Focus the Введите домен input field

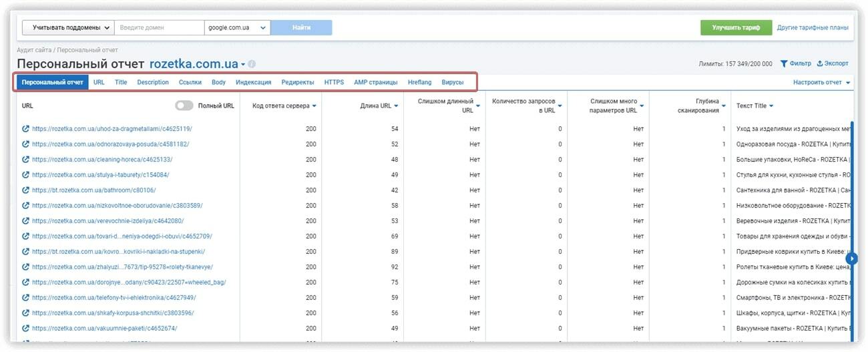coord(159,27)
